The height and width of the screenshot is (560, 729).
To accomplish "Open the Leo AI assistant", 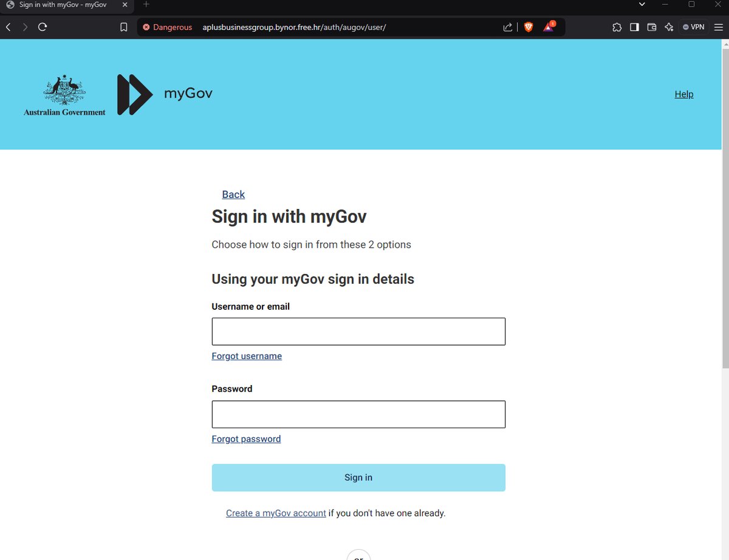I will (x=669, y=27).
